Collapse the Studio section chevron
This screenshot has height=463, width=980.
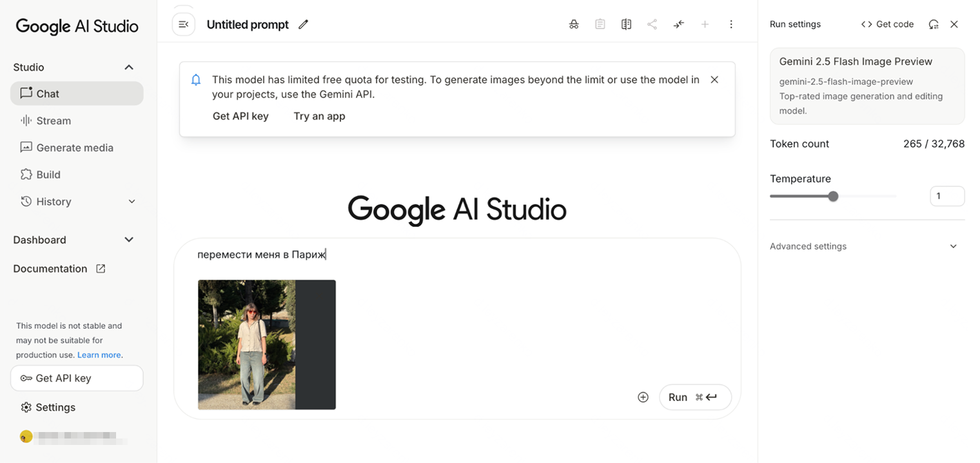tap(129, 67)
